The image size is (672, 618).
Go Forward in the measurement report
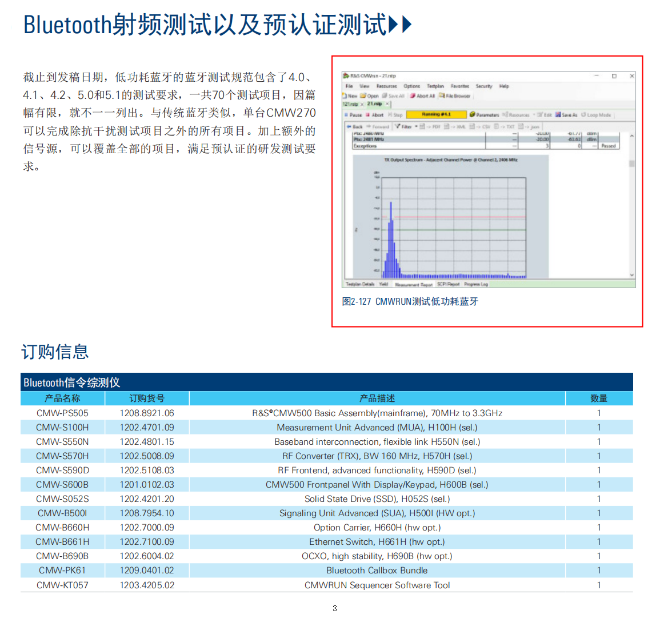[378, 126]
